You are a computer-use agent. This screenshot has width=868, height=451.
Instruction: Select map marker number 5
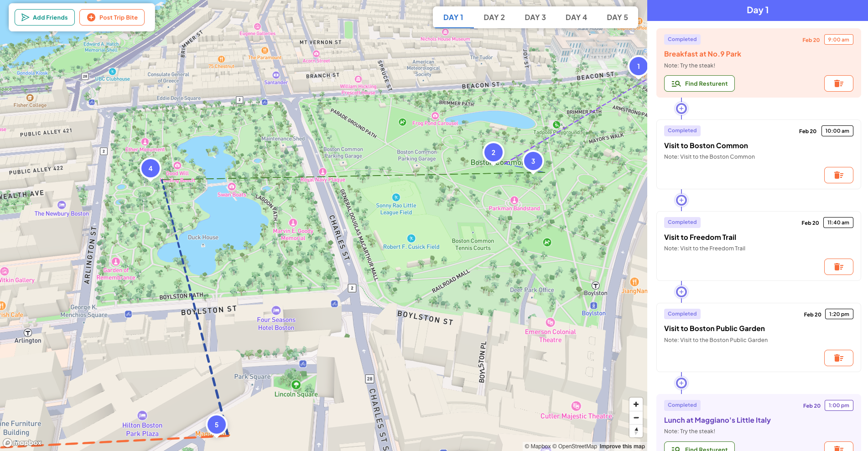click(x=217, y=425)
